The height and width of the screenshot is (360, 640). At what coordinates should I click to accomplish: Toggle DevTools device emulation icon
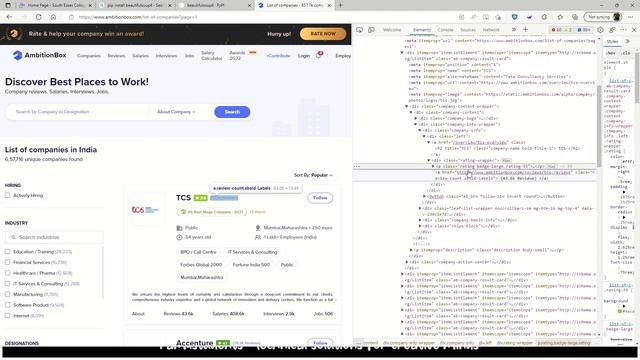[371, 30]
